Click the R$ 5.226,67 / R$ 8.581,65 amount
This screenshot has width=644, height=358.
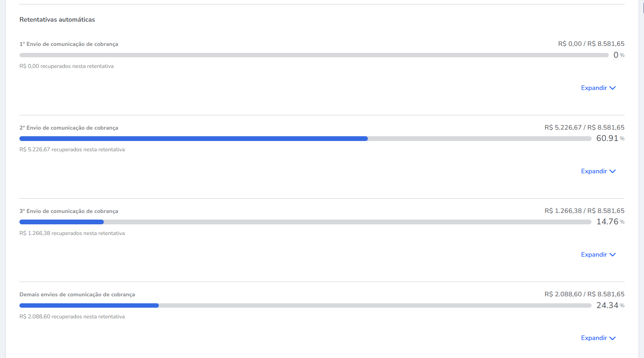point(584,127)
